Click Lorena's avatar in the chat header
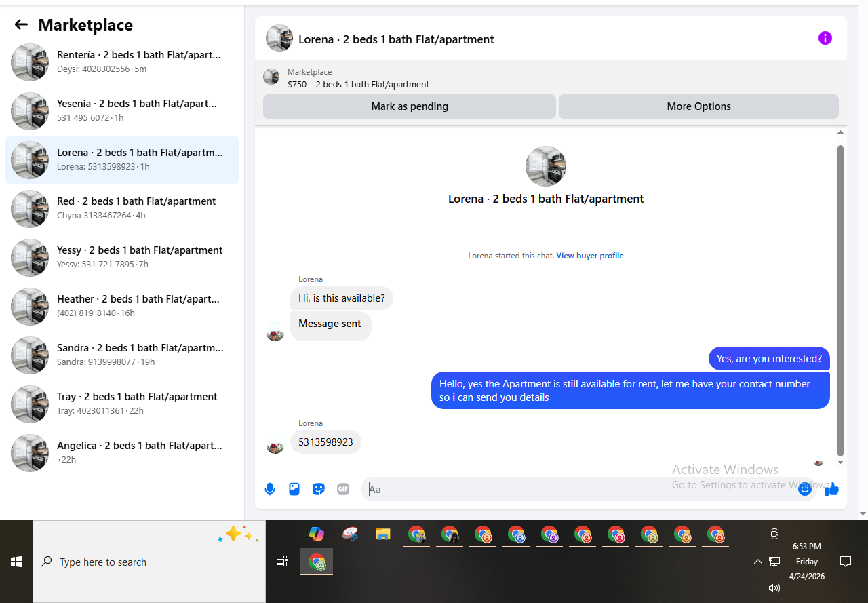This screenshot has width=868, height=603. [x=279, y=38]
